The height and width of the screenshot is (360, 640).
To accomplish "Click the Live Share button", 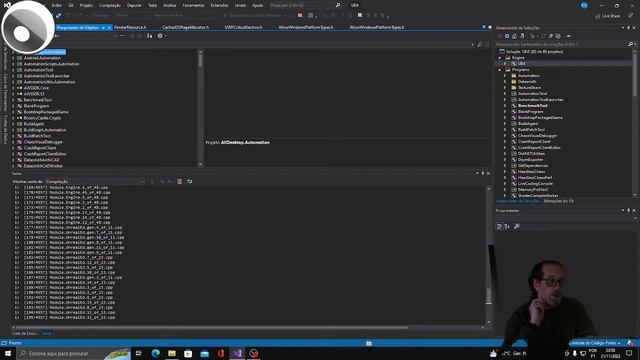I will pos(607,16).
